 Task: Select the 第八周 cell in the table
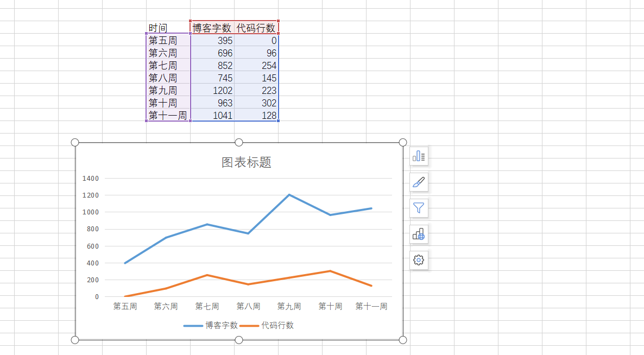coord(168,78)
